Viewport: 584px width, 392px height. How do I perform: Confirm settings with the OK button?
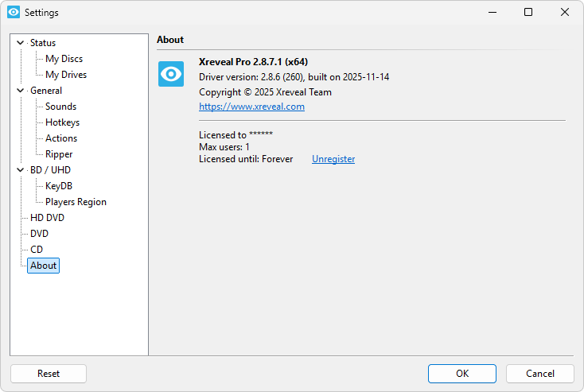pyautogui.click(x=461, y=374)
